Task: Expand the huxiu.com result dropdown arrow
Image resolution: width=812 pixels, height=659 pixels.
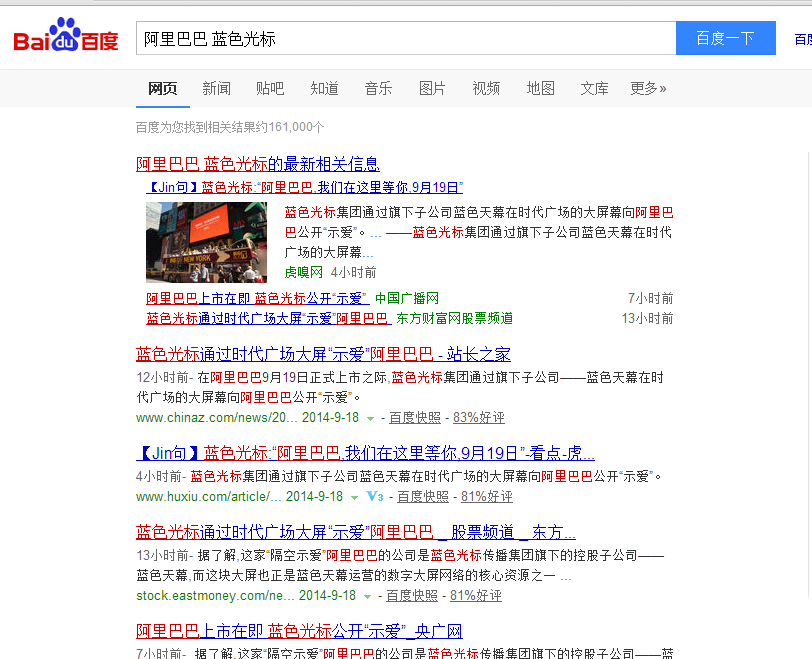Action: coord(354,497)
